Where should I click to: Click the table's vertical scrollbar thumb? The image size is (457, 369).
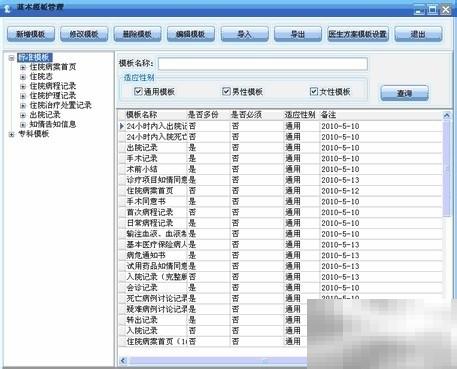point(447,169)
